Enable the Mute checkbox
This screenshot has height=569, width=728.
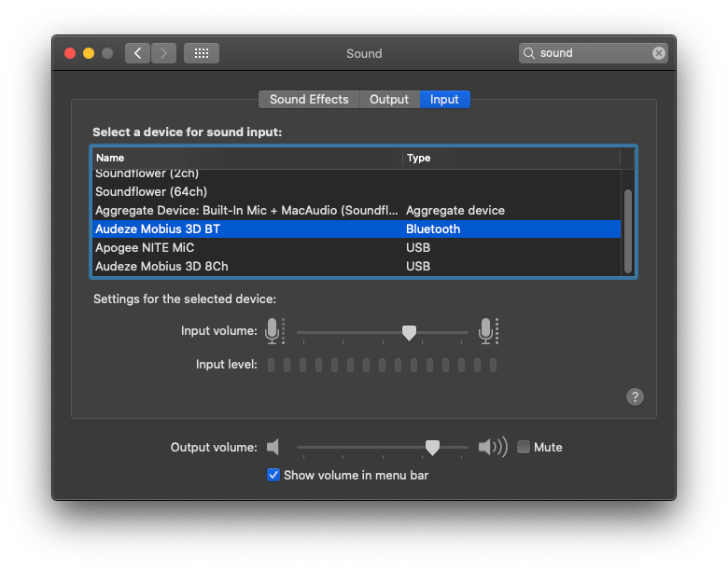click(x=524, y=447)
